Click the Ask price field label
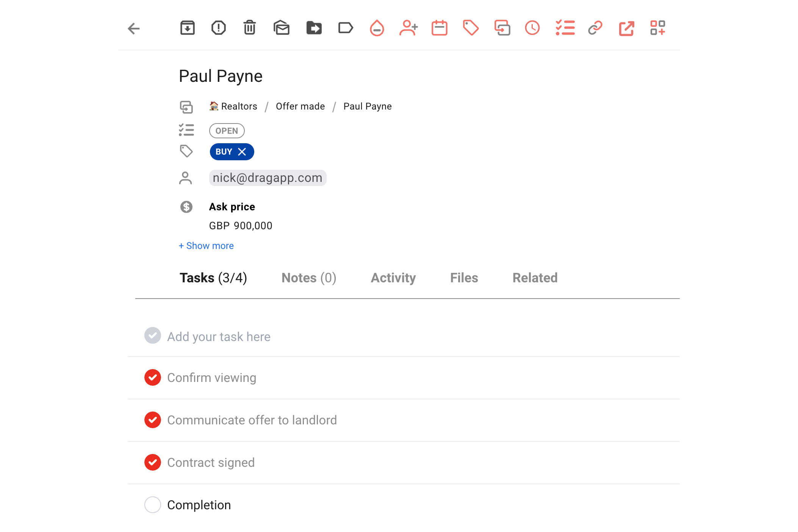Image resolution: width=798 pixels, height=532 pixels. (232, 207)
